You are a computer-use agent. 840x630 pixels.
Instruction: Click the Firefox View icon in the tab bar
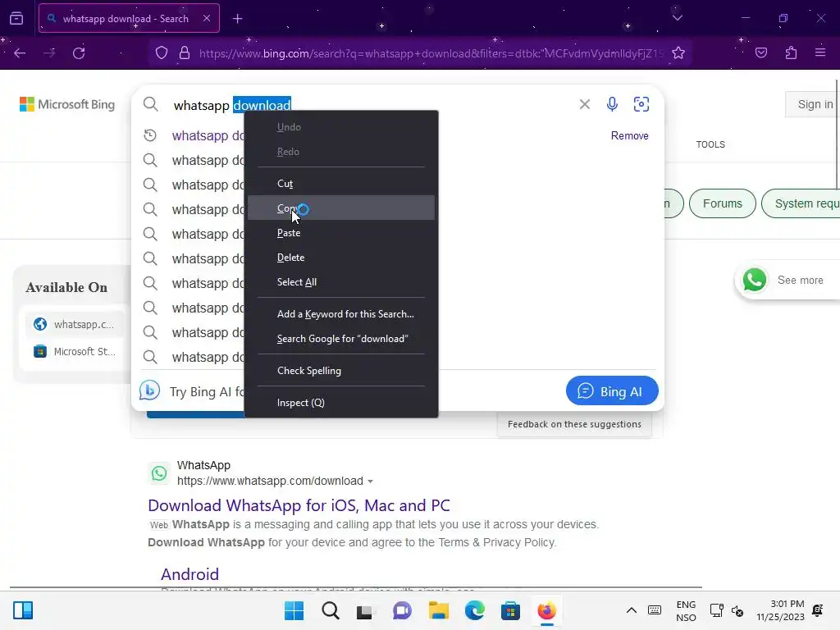point(16,18)
